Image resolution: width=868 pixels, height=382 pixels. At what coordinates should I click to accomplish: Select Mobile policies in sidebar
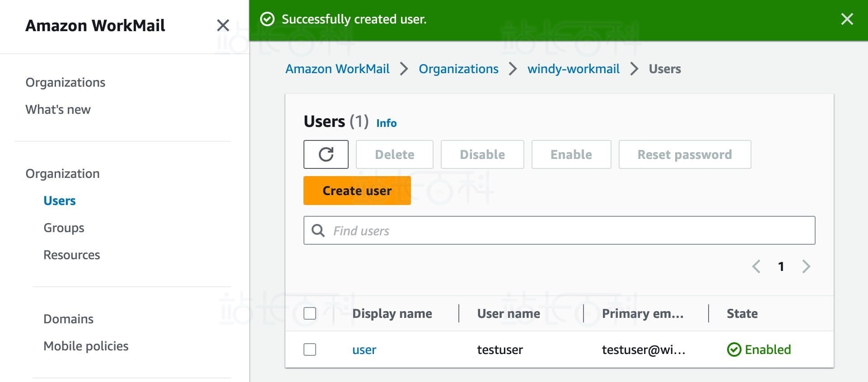(x=86, y=346)
